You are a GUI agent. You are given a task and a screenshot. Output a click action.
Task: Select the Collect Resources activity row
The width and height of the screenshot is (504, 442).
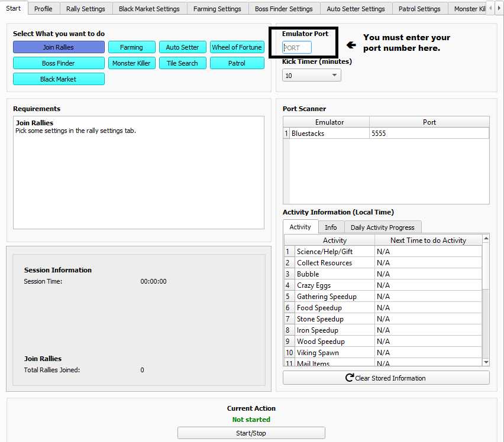click(383, 262)
